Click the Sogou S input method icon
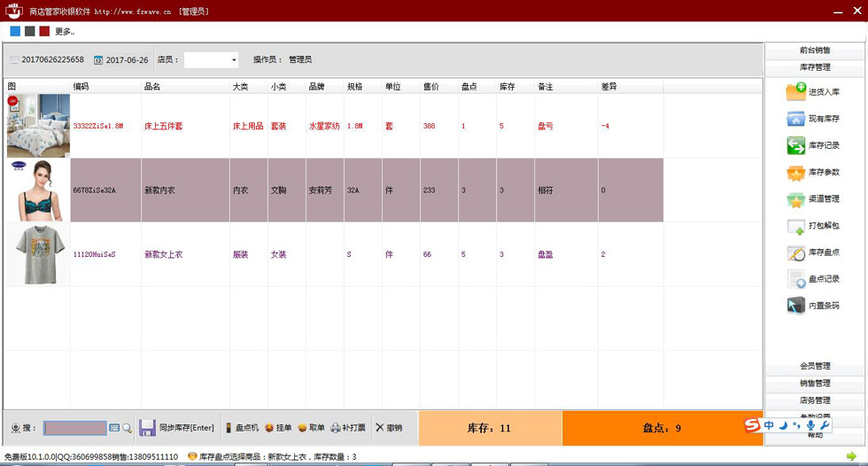Viewport: 868px width, 466px height. click(x=752, y=425)
